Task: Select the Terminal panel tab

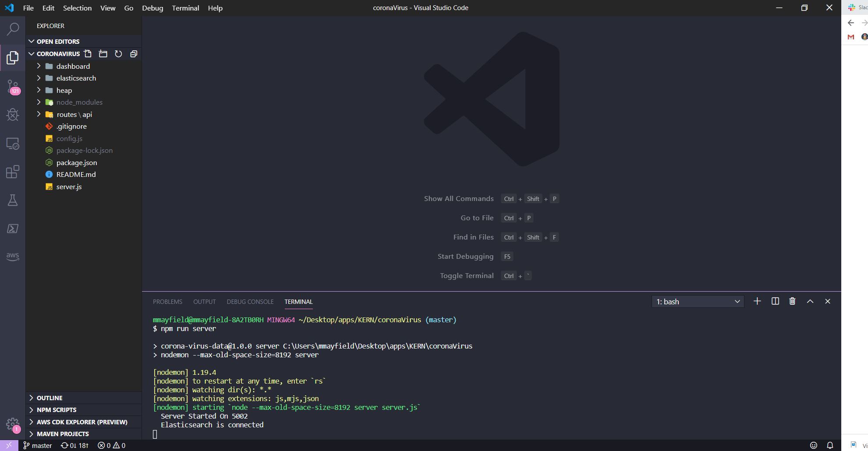Action: click(298, 302)
